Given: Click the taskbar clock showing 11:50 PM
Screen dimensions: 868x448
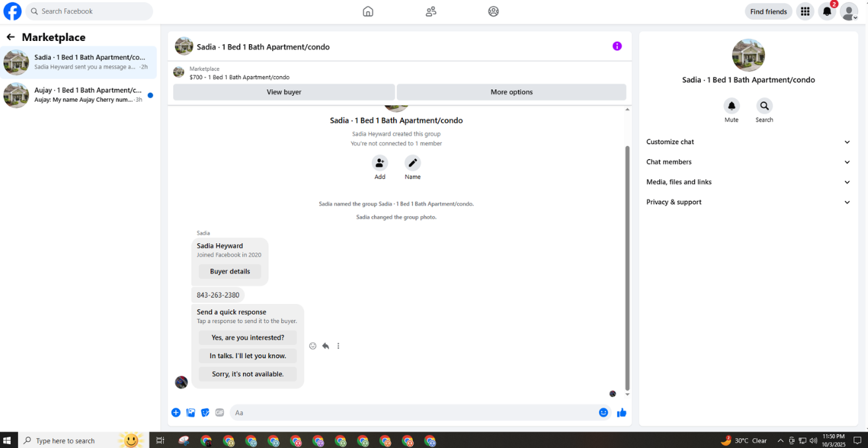Looking at the screenshot, I should click(834, 440).
